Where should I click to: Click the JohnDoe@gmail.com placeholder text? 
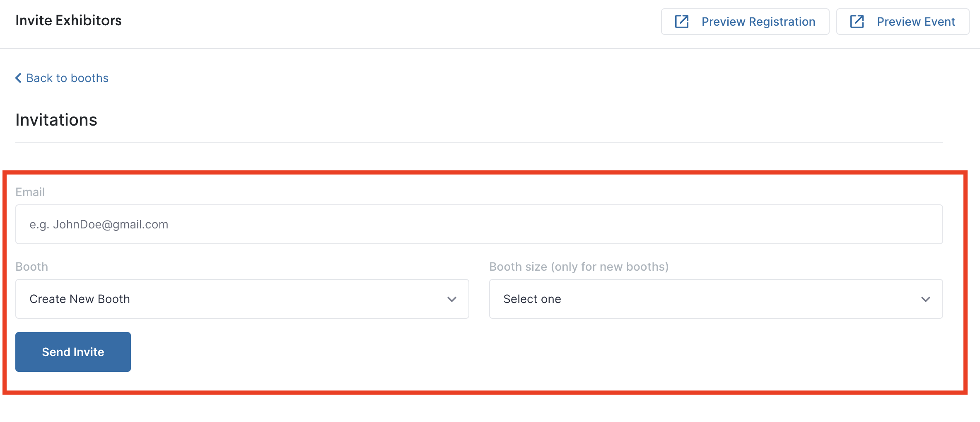[x=111, y=224]
